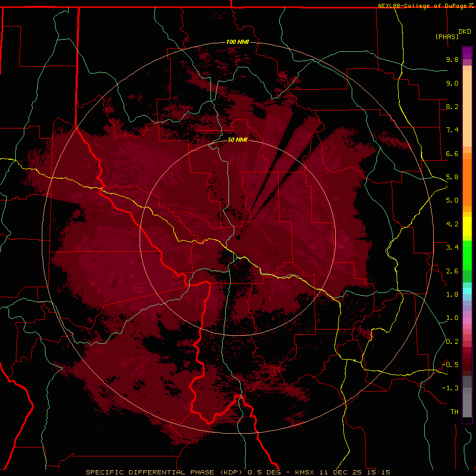Click the 8.2 scale value
Viewport: 476px width, 476px height.
[452, 106]
